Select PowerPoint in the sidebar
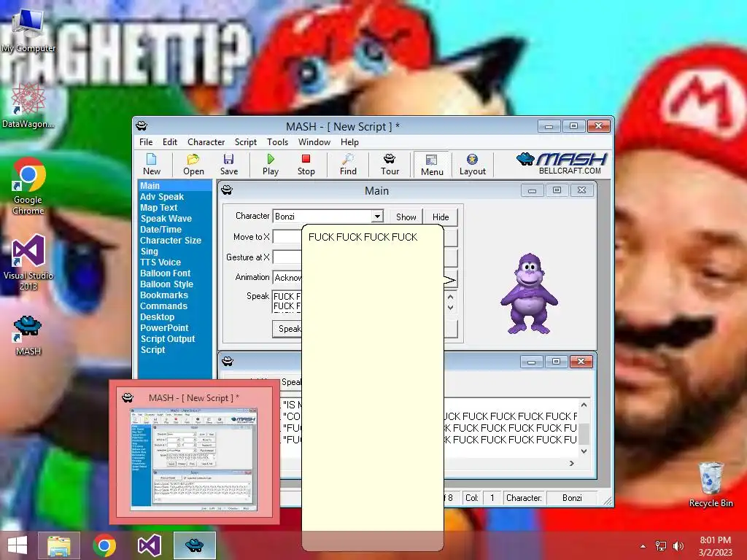This screenshot has height=560, width=747. tap(164, 328)
